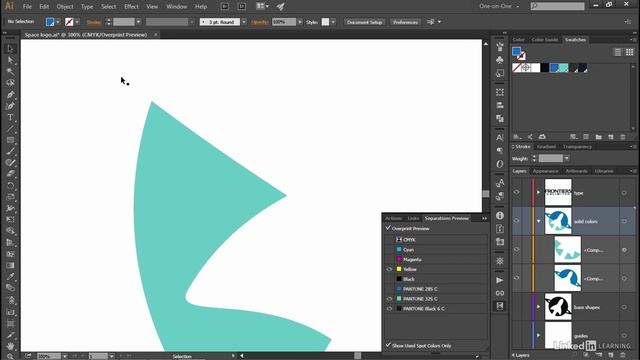Select the Lasso tool
Viewport: 640px width, 360px height.
pyautogui.click(x=11, y=83)
